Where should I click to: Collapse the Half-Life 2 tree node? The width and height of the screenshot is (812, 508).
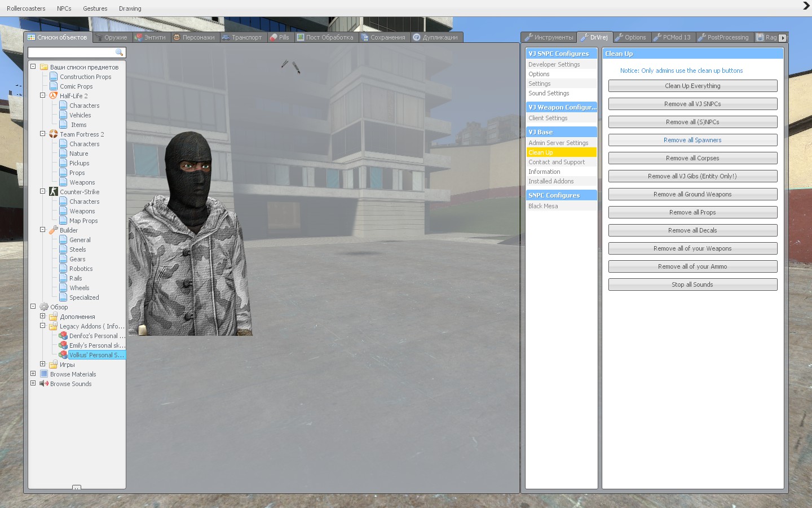(42, 95)
